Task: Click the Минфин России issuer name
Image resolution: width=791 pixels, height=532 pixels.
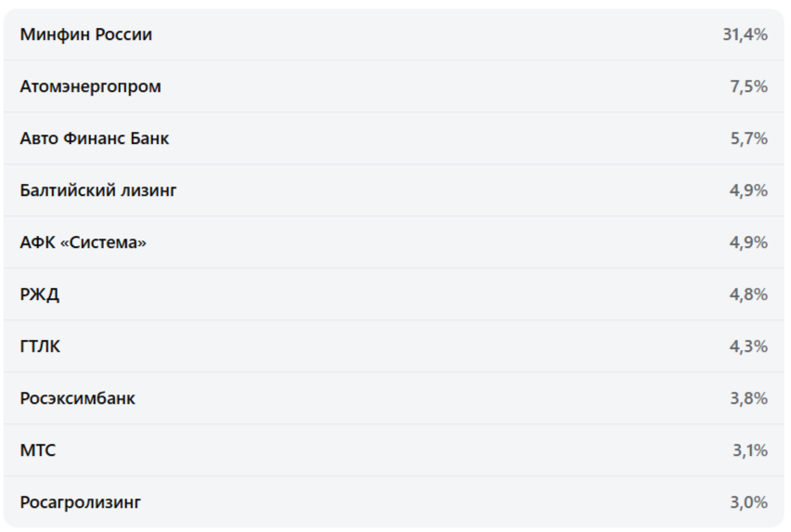Action: (85, 34)
